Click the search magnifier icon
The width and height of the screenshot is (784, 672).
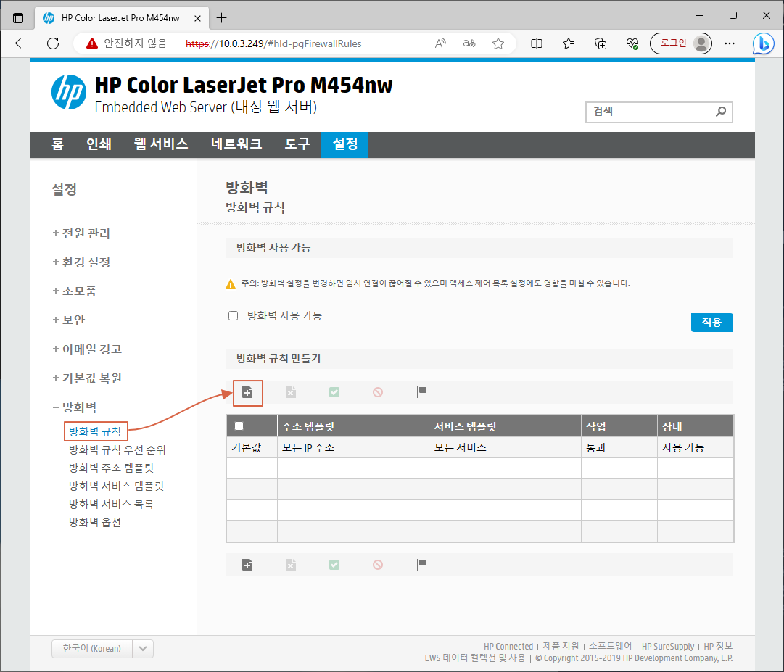720,112
